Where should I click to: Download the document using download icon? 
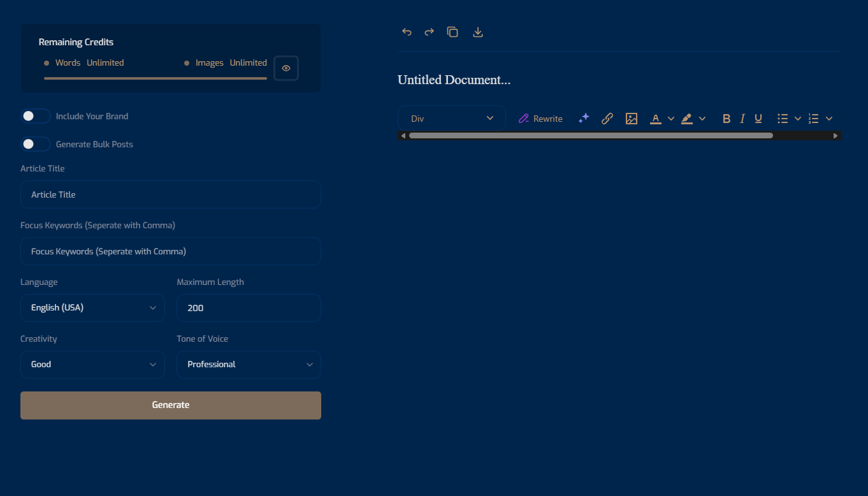pyautogui.click(x=478, y=32)
